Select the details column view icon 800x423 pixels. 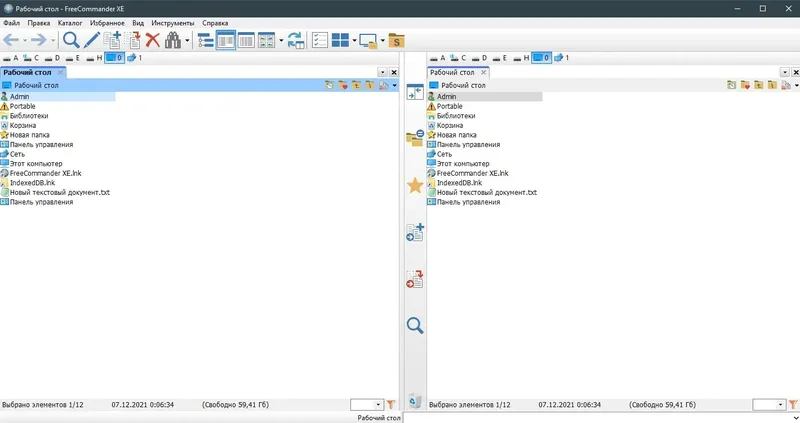point(246,40)
